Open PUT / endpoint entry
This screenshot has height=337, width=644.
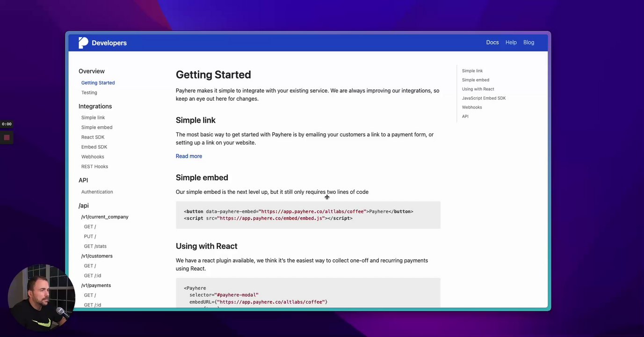pos(90,236)
